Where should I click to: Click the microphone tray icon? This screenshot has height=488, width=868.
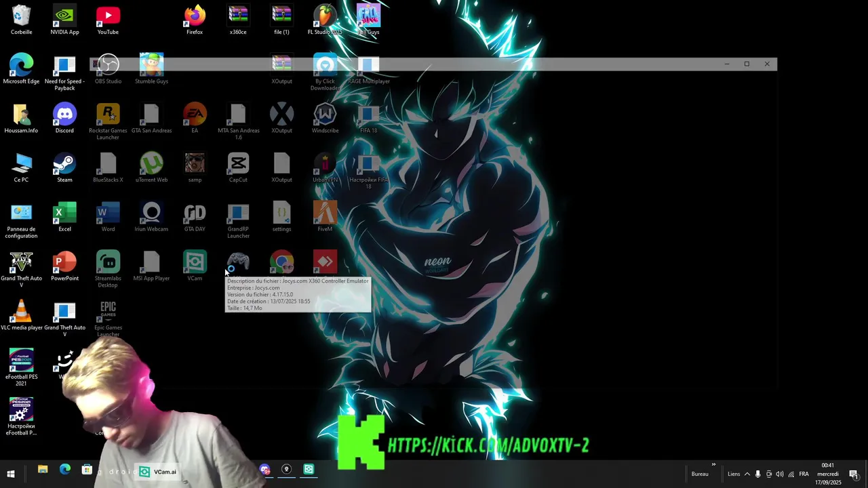pyautogui.click(x=758, y=474)
